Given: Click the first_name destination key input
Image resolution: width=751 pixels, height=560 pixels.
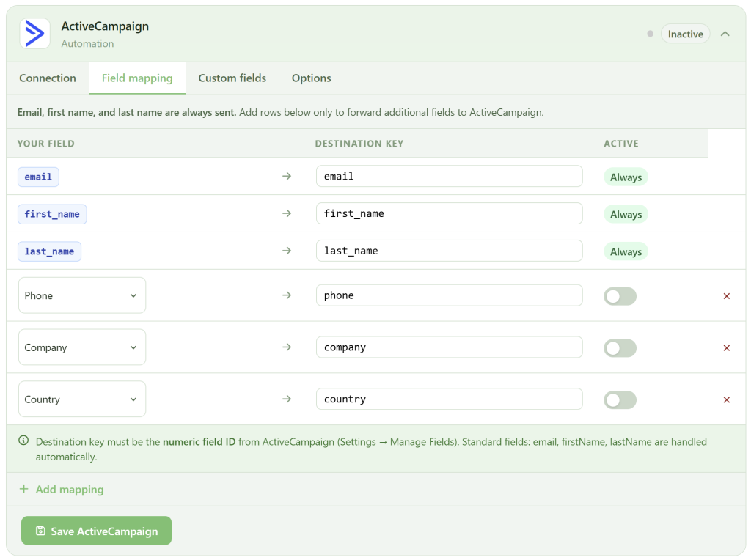Looking at the screenshot, I should 450,213.
